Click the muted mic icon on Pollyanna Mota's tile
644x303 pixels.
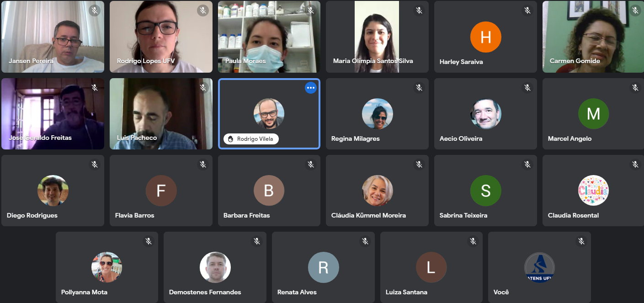[149, 241]
